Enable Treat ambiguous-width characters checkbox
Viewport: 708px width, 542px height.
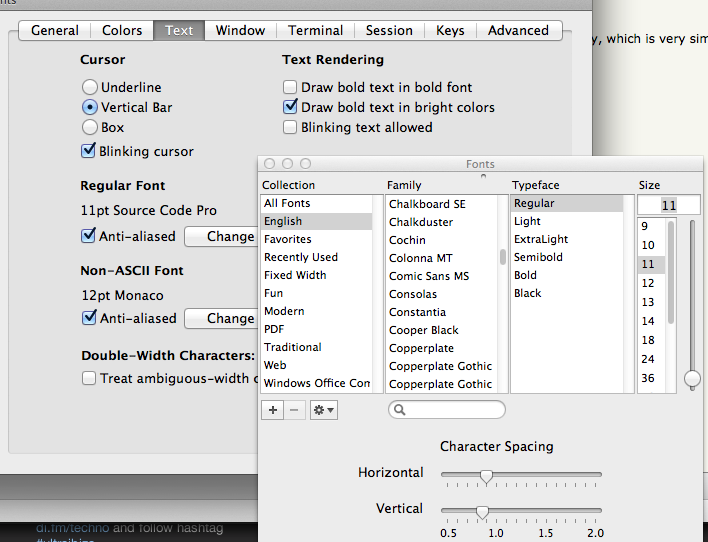click(x=89, y=378)
